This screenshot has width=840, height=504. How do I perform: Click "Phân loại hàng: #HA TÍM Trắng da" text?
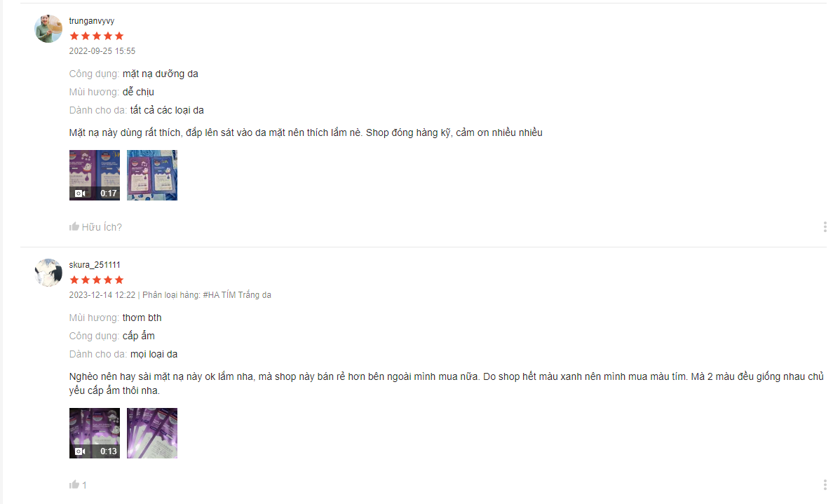pyautogui.click(x=207, y=294)
